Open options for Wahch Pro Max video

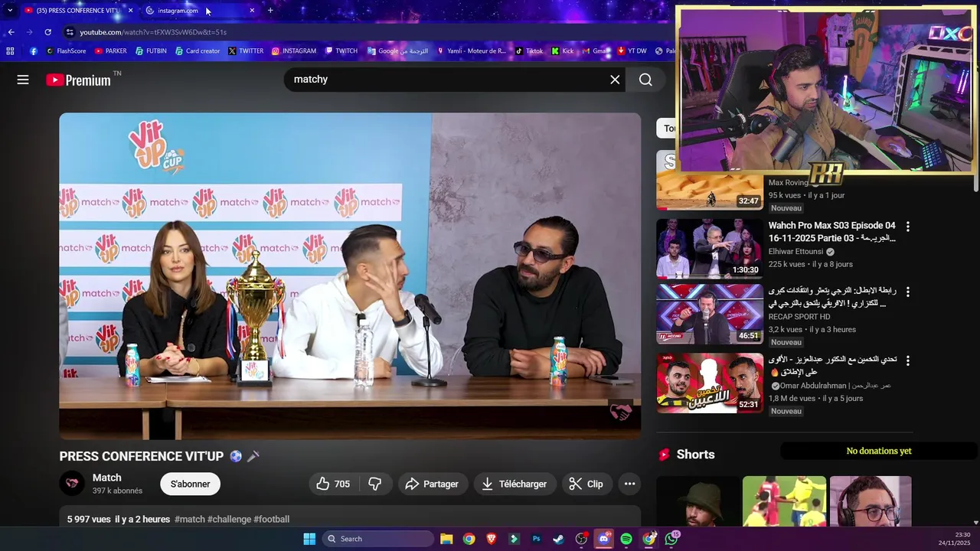click(x=908, y=227)
